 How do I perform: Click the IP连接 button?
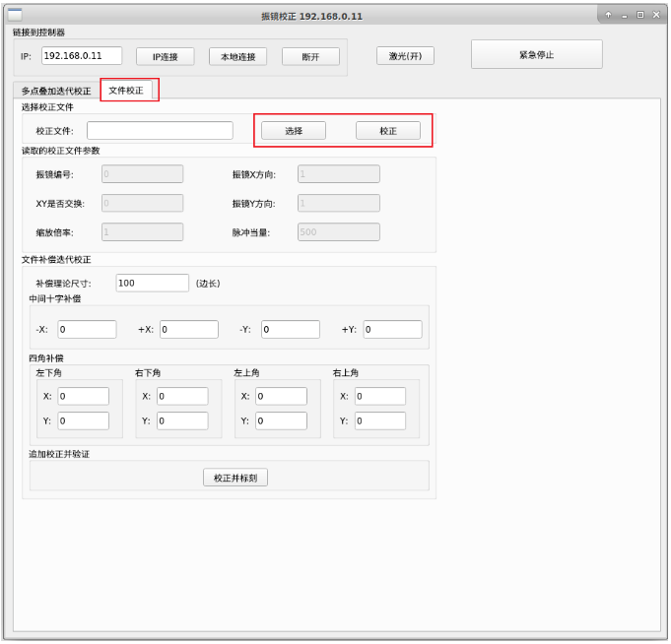166,56
